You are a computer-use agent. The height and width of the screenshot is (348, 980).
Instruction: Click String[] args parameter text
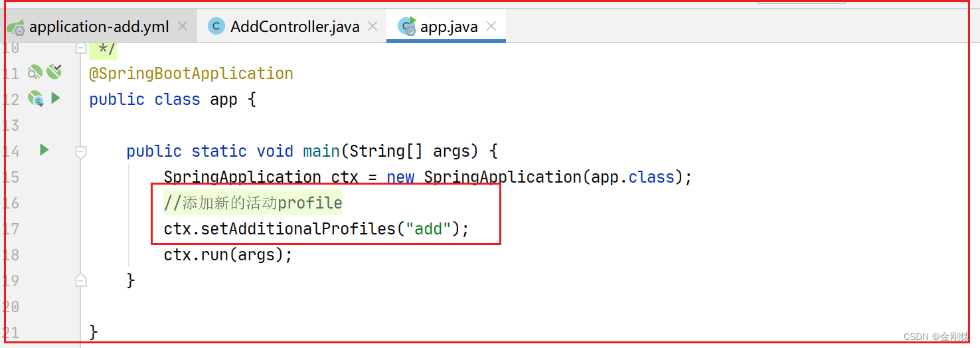(410, 151)
